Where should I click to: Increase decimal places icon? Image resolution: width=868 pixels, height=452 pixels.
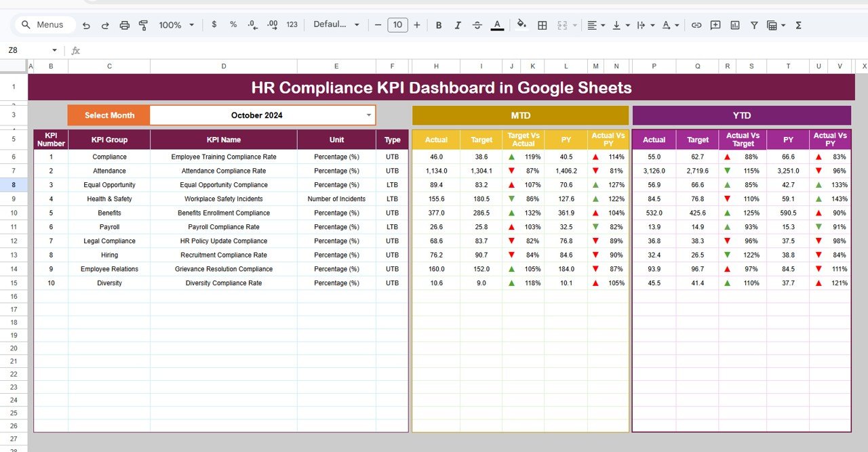[271, 24]
